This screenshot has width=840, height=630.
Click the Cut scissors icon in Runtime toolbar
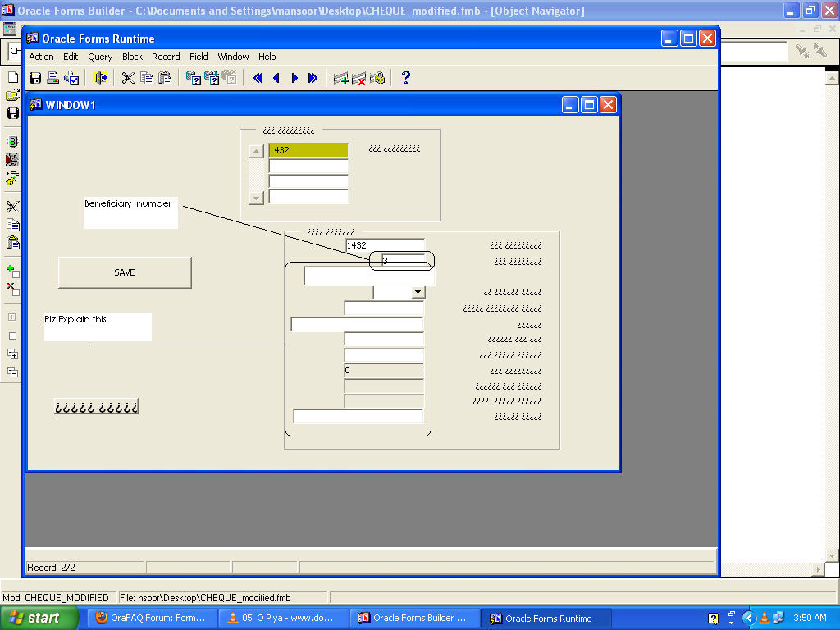128,78
